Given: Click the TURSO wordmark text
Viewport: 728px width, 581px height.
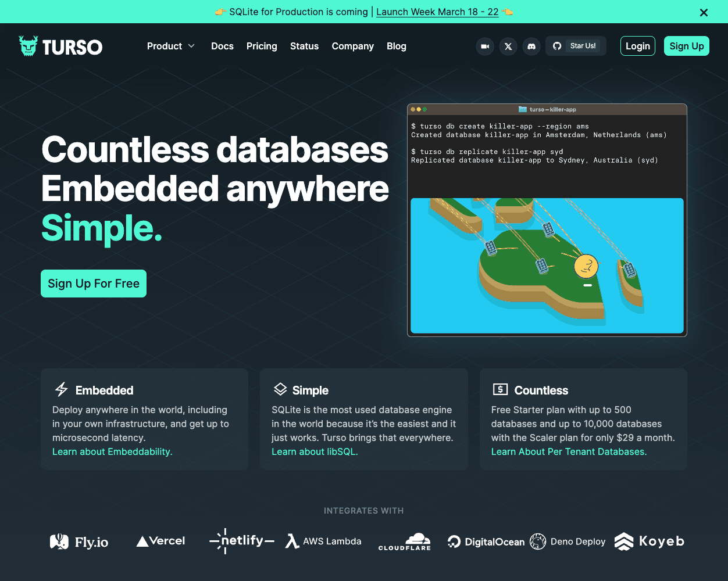Looking at the screenshot, I should [x=73, y=47].
